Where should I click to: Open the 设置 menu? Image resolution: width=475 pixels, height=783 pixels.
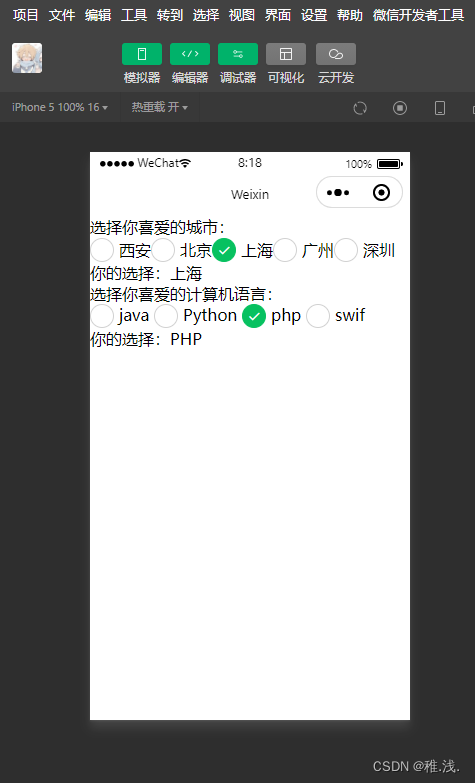tap(314, 15)
